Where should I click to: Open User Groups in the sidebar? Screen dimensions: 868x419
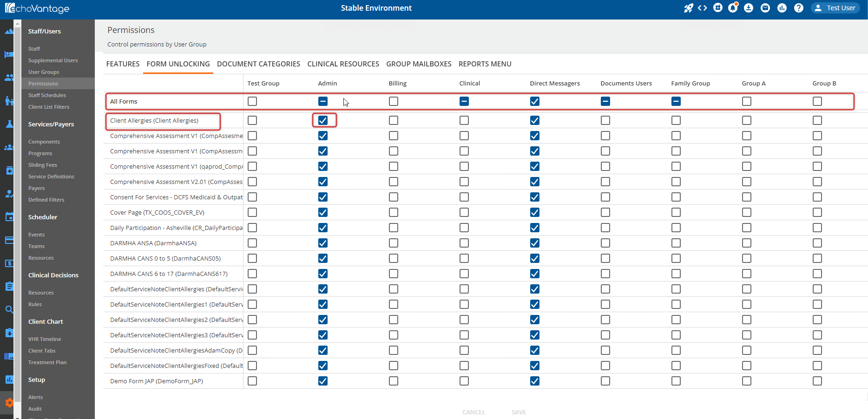click(x=44, y=72)
